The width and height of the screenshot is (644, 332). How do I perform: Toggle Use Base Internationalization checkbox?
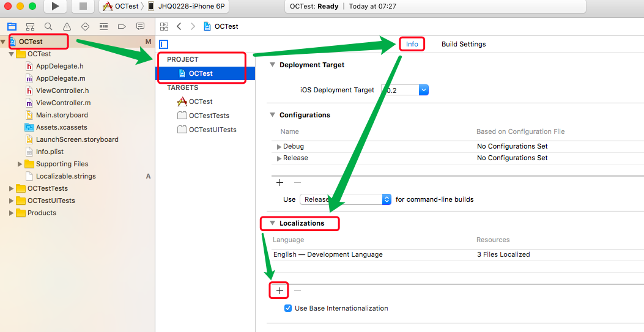[288, 308]
